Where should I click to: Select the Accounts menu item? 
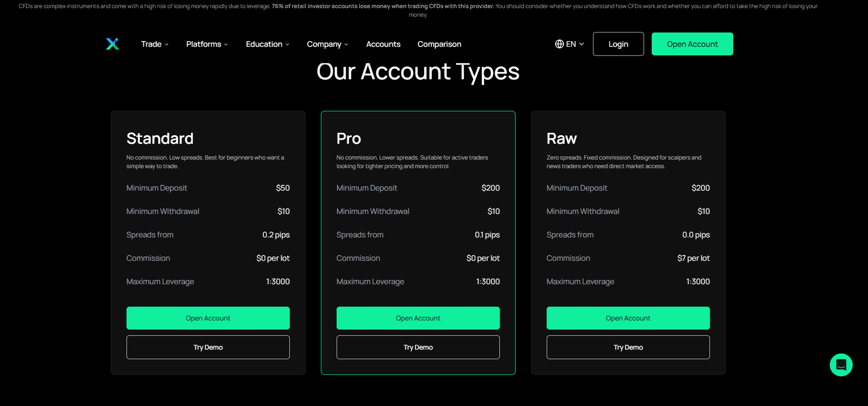pos(383,44)
